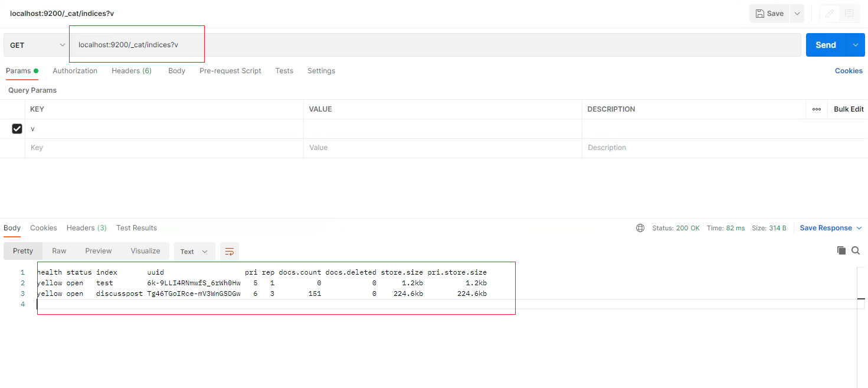
Task: Click the value field of the 'v' param
Action: [443, 129]
